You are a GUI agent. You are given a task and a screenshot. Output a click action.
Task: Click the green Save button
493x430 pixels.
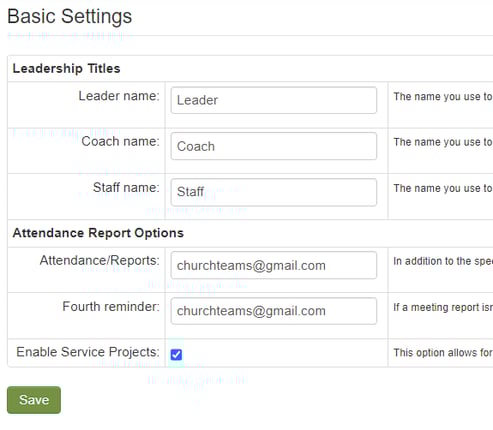34,400
